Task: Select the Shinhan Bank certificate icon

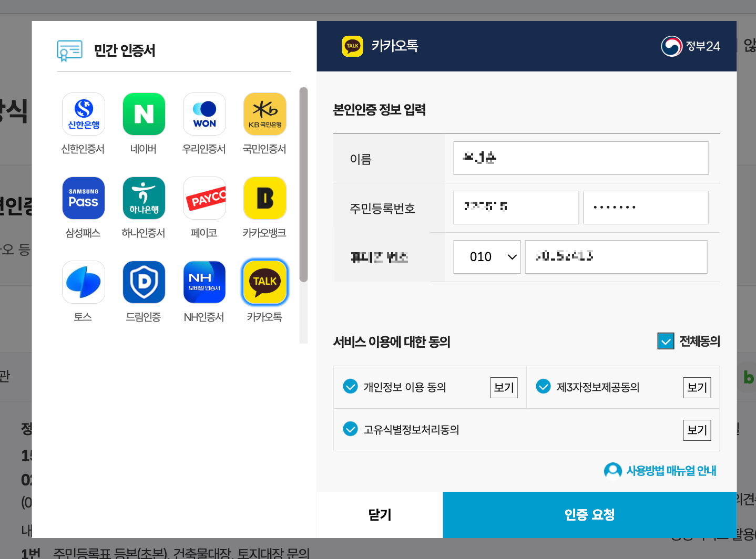Action: (84, 114)
